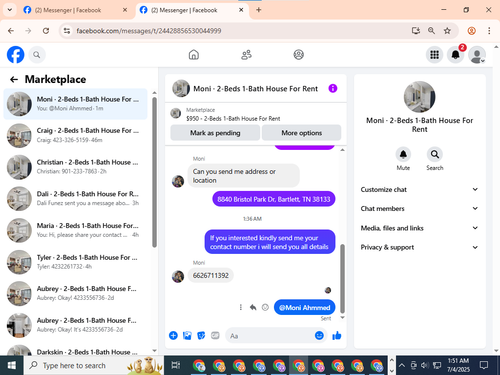Viewport: 500px width, 375px height.
Task: Open Aubrey conversation ending 'Okay! 4233556736'
Action: point(75,293)
